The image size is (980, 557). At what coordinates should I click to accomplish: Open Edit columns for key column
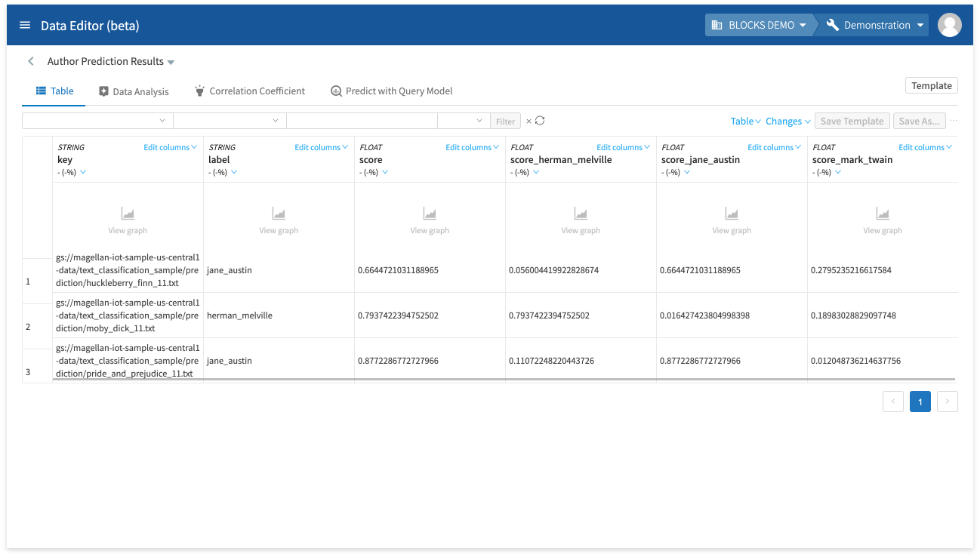(x=170, y=147)
